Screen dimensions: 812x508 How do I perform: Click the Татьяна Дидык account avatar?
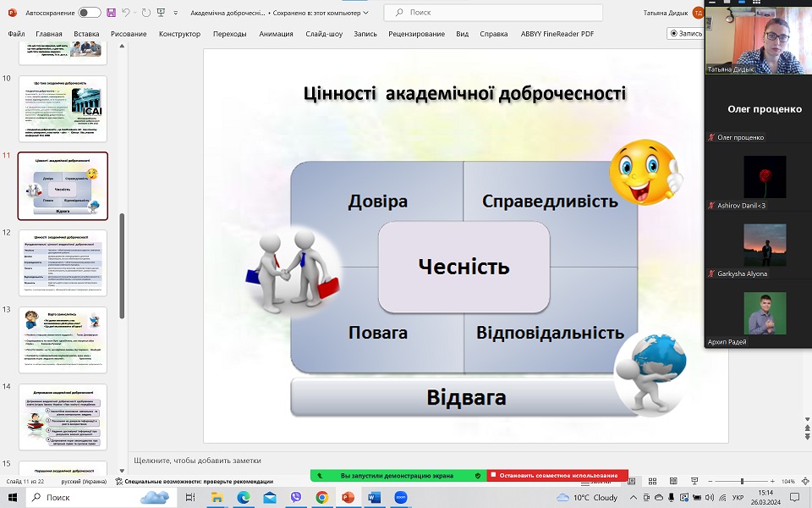(698, 13)
